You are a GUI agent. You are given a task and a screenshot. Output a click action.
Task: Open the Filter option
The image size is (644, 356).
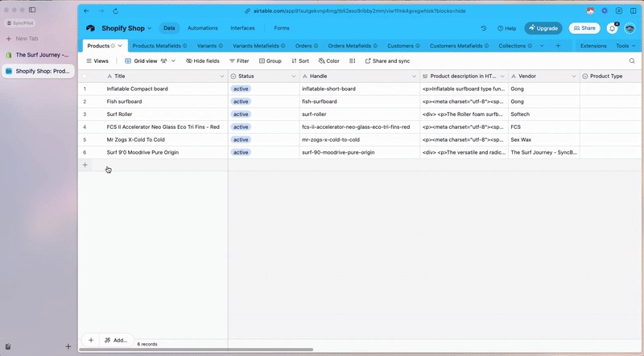239,61
